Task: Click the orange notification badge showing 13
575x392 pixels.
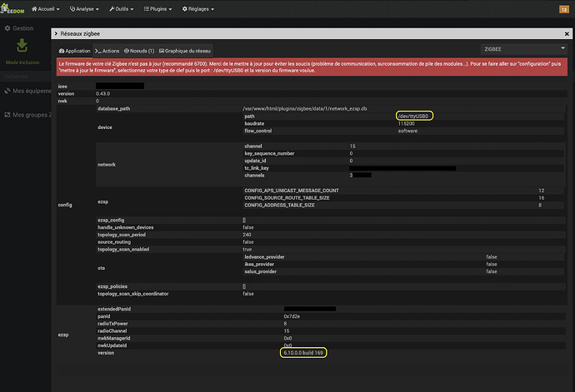Action: tap(563, 8)
